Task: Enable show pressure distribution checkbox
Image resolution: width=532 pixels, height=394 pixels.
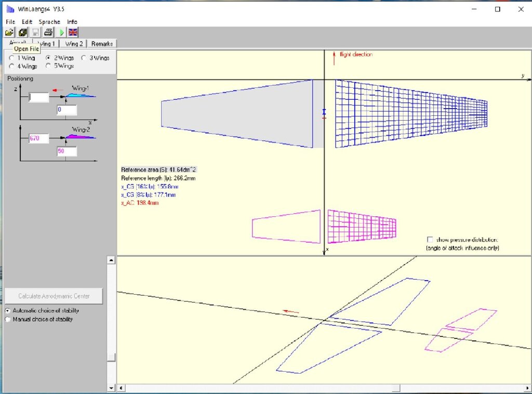Action: click(430, 240)
